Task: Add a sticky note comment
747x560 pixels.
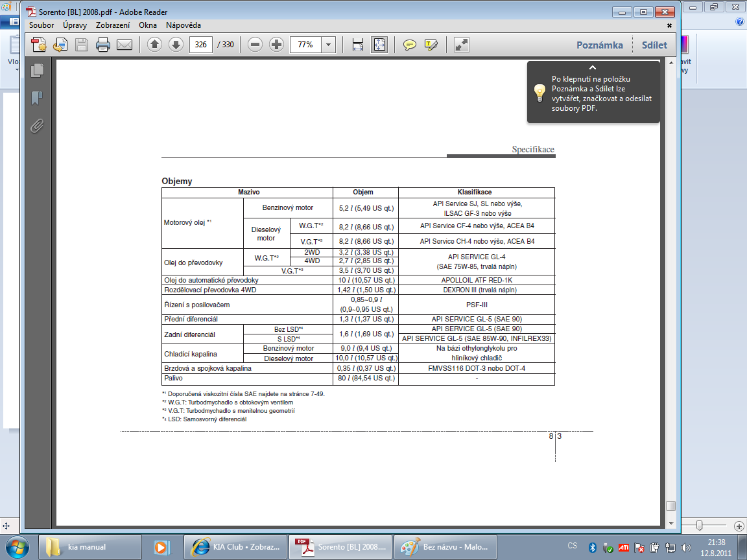Action: coord(410,45)
